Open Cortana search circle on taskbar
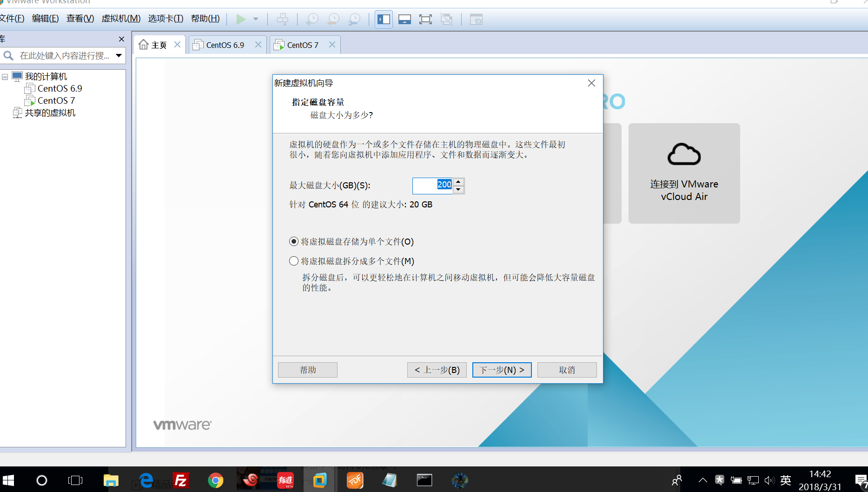Screen dimensions: 868x492 [42, 480]
